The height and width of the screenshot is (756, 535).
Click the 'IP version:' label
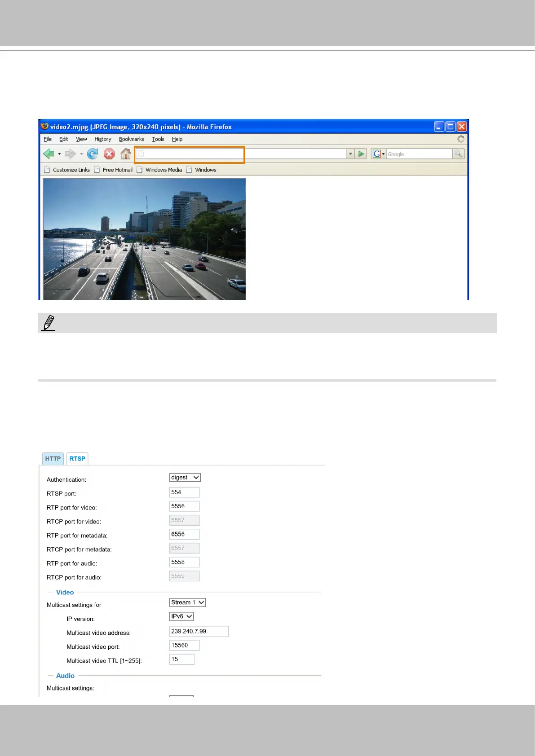81,619
